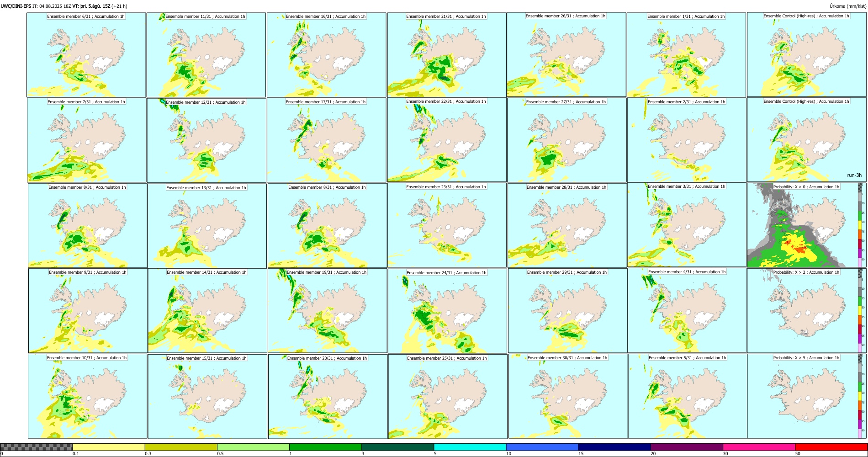Open the Ensemble member 6/31 map
868x457 pixels.
(86, 55)
